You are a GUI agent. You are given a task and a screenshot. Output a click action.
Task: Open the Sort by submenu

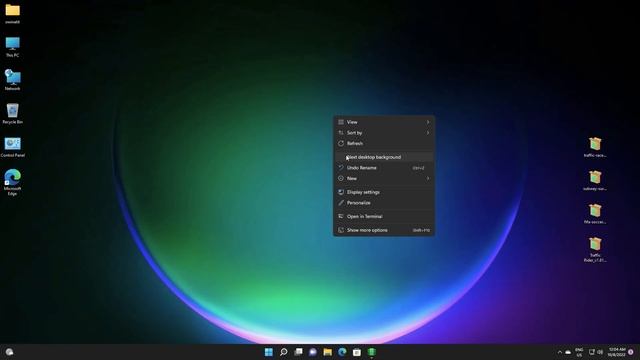384,133
